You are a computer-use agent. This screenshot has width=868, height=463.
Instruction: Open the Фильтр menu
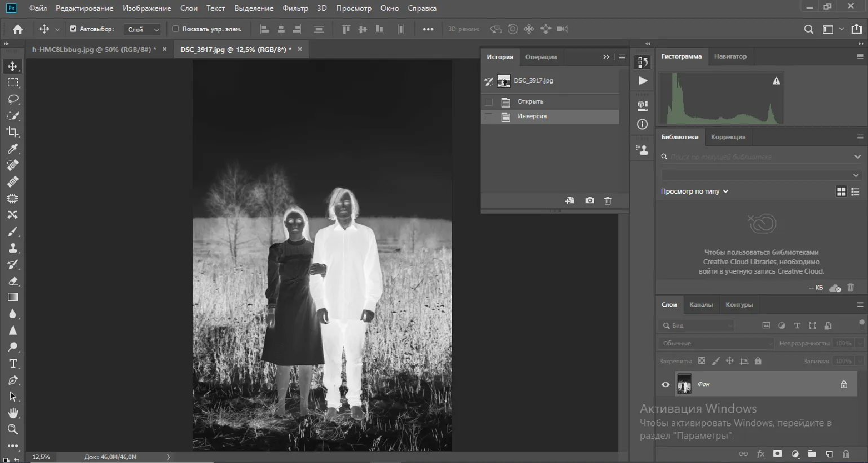click(x=295, y=8)
